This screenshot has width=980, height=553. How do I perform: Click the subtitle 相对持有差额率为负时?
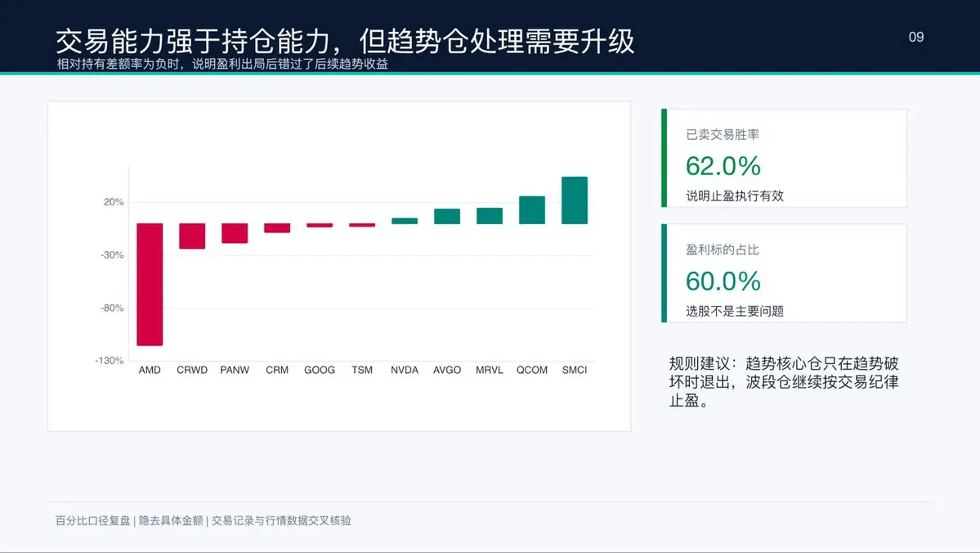click(118, 64)
